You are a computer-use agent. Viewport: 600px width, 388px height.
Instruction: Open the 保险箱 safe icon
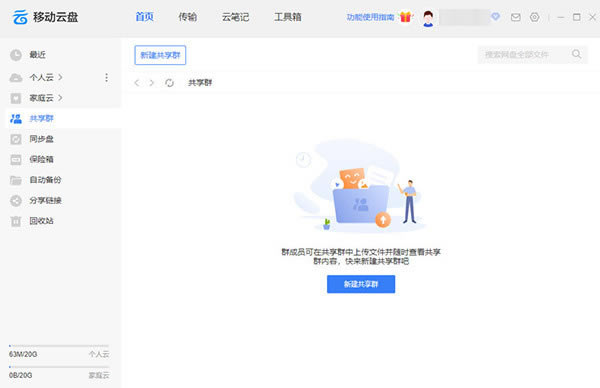[x=16, y=160]
